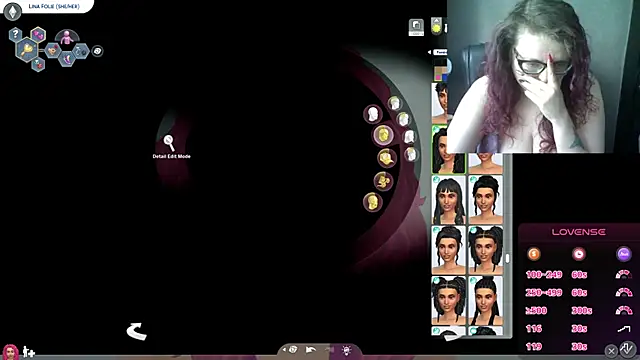This screenshot has height=360, width=640.
Task: Open the question mark help hexagon
Action: coord(15,34)
